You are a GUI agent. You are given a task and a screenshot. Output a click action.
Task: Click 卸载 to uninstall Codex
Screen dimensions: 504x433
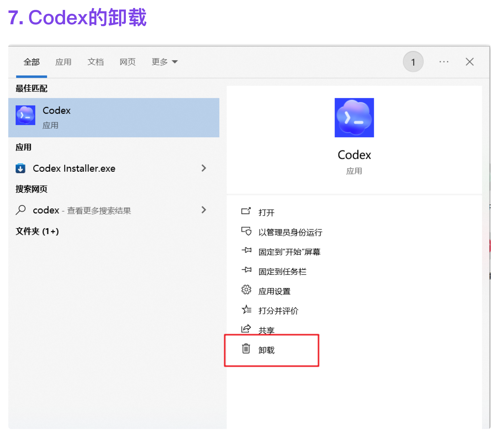(x=266, y=350)
